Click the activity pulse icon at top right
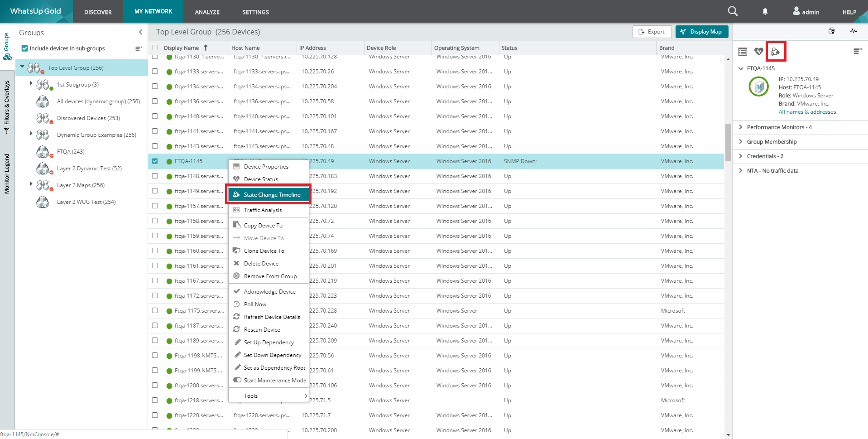Screen dimensions: 868x439 [854, 31]
